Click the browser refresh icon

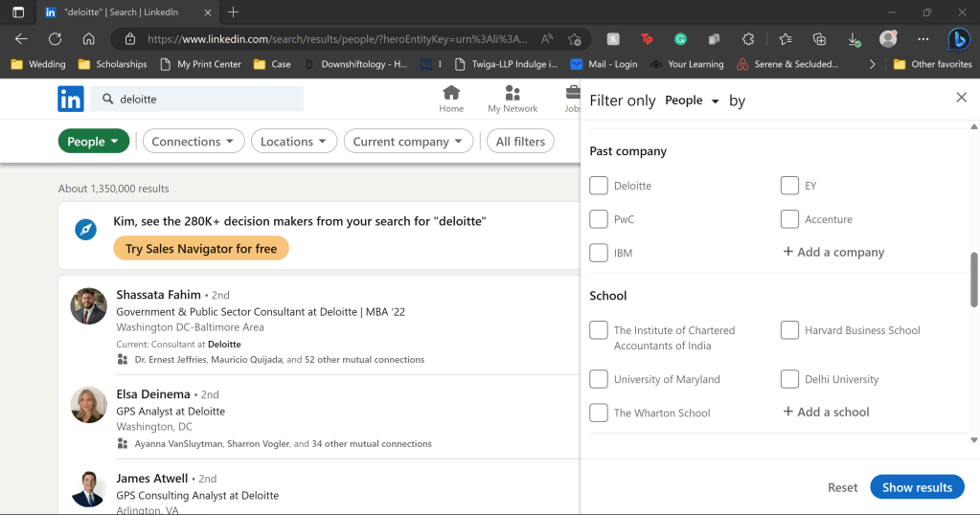tap(55, 39)
